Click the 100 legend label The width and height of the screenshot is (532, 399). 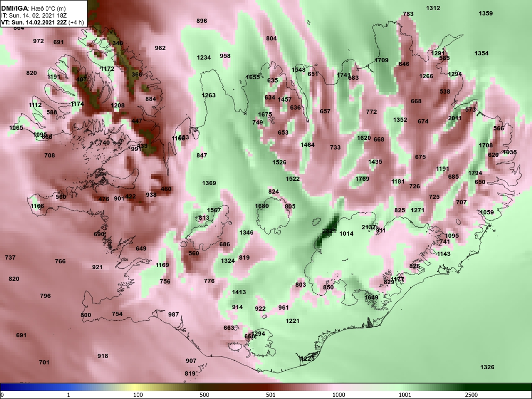(138, 395)
